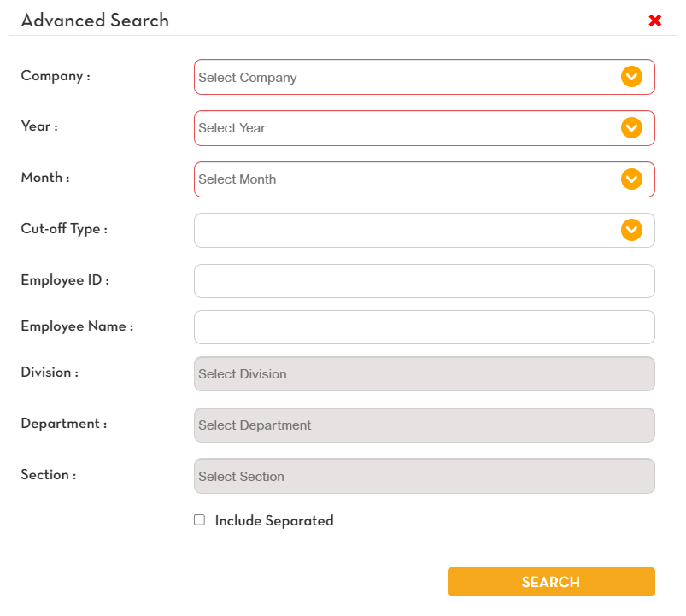Focus the Employee Name input field
Viewport: 686px width, 616px height.
coord(424,327)
